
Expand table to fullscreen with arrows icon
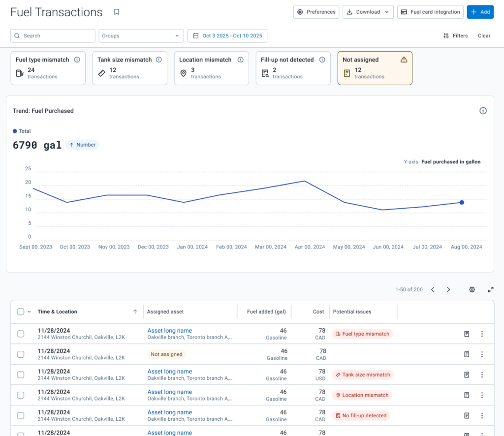pyautogui.click(x=491, y=289)
